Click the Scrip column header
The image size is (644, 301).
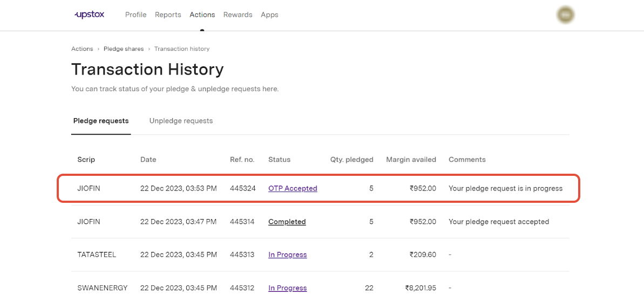[x=86, y=159]
